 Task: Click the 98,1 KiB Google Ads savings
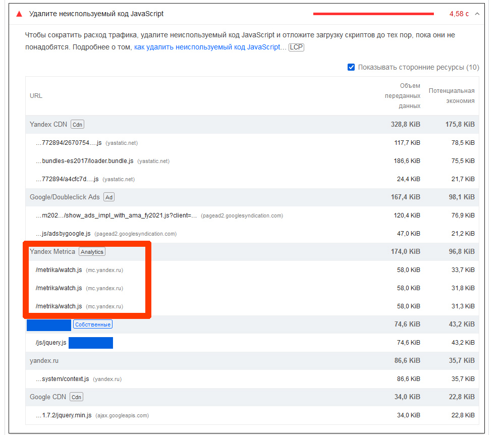point(462,197)
